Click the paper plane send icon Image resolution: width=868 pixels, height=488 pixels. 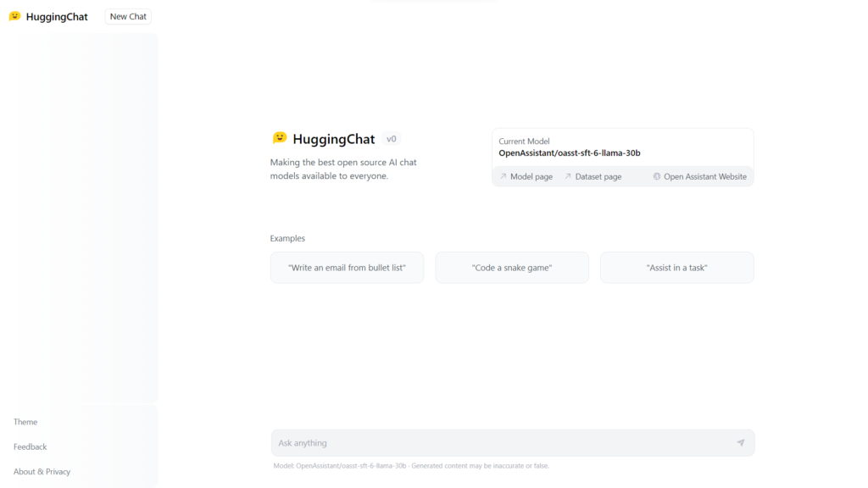[x=741, y=442]
